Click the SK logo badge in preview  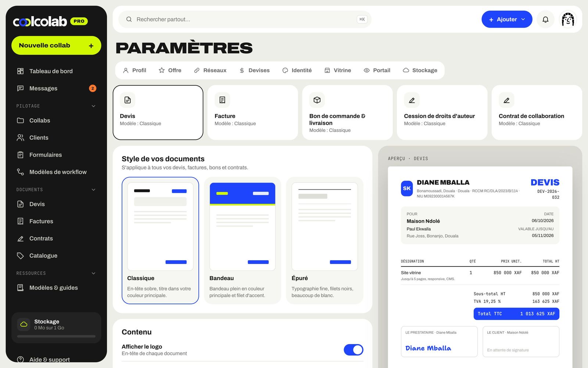tap(407, 188)
